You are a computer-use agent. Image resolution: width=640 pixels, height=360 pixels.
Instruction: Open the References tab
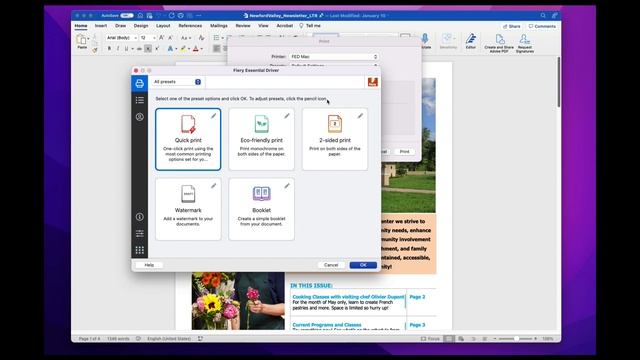point(190,26)
